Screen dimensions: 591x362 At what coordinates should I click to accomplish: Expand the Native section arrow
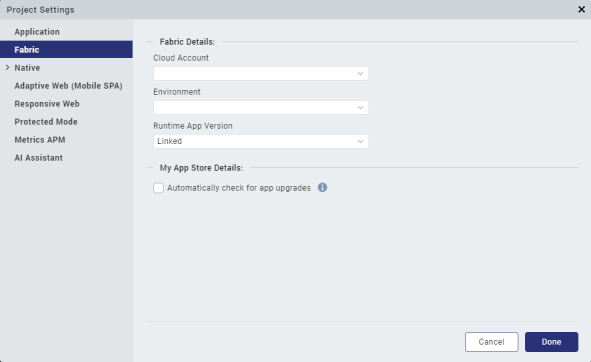point(7,67)
